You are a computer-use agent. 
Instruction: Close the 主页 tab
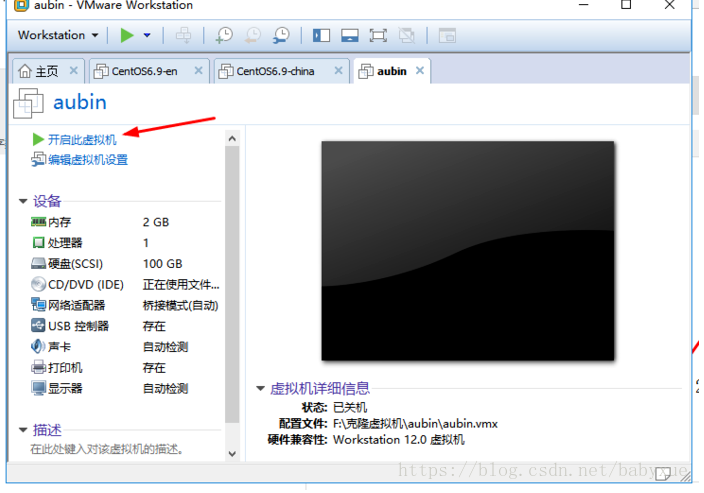[74, 70]
